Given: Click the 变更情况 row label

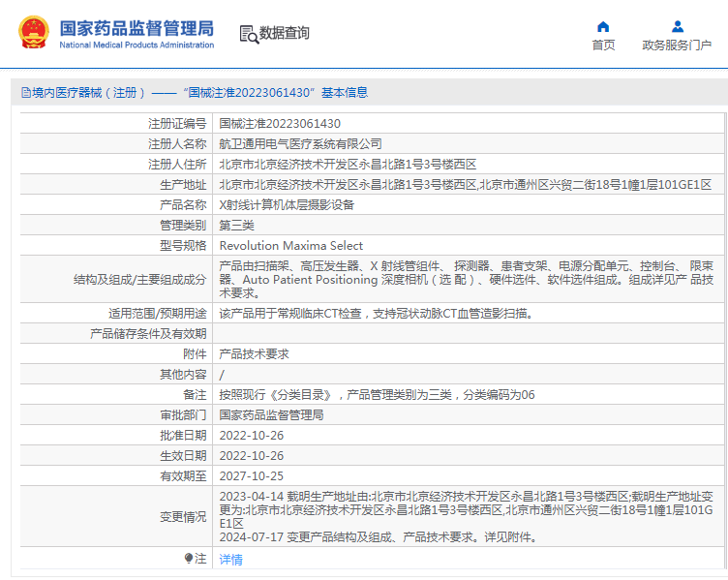Looking at the screenshot, I should pos(183,517).
